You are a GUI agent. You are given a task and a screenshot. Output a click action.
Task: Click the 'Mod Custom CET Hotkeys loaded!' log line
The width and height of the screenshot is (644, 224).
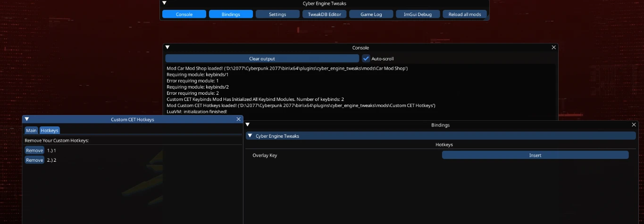[301, 105]
